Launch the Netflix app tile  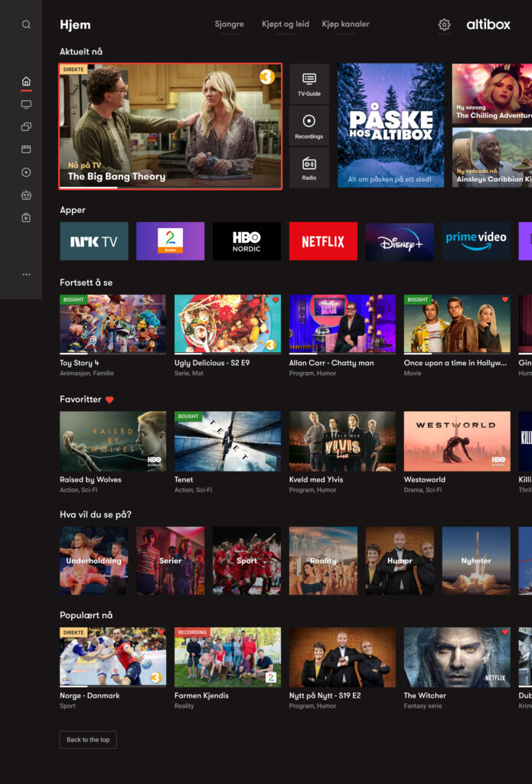coord(323,241)
